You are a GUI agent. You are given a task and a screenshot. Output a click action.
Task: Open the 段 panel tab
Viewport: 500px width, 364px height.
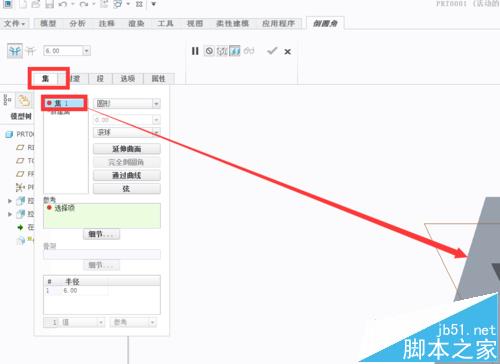100,78
